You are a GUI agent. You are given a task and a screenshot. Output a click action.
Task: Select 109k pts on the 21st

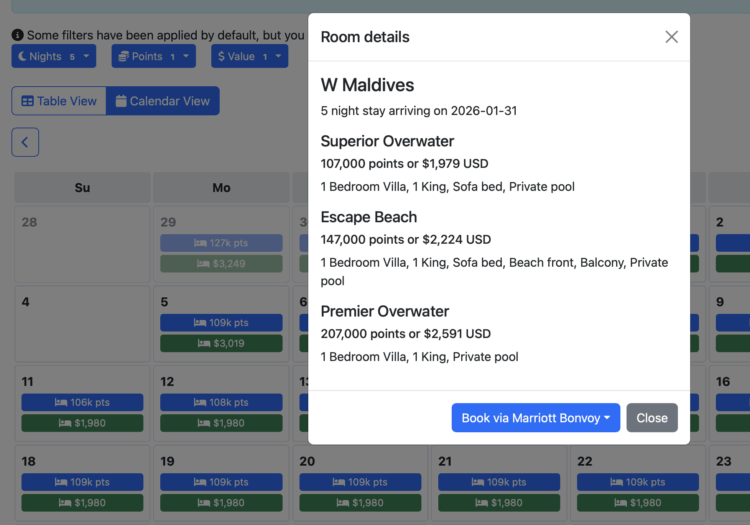tap(500, 482)
